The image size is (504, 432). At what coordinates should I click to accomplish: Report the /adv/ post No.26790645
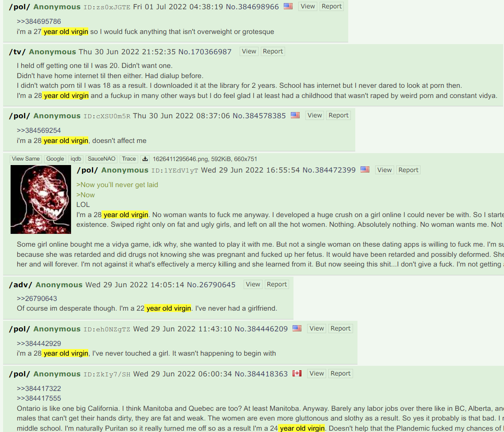click(277, 285)
